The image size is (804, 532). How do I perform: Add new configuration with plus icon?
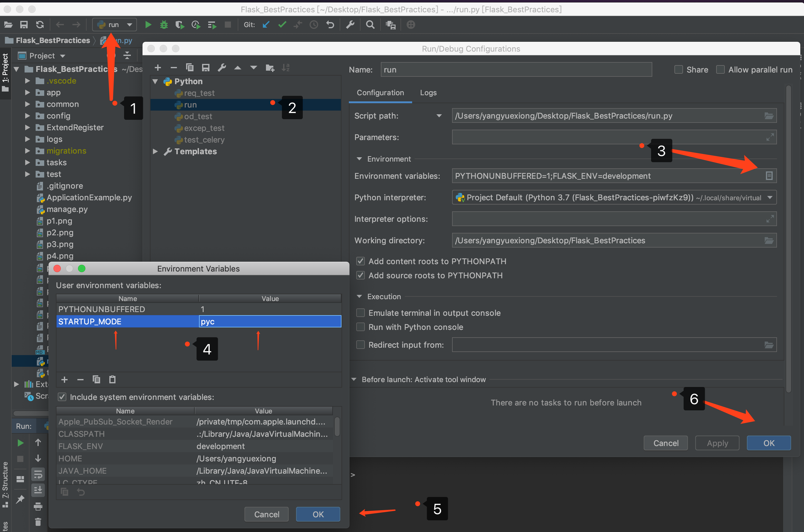click(x=158, y=68)
